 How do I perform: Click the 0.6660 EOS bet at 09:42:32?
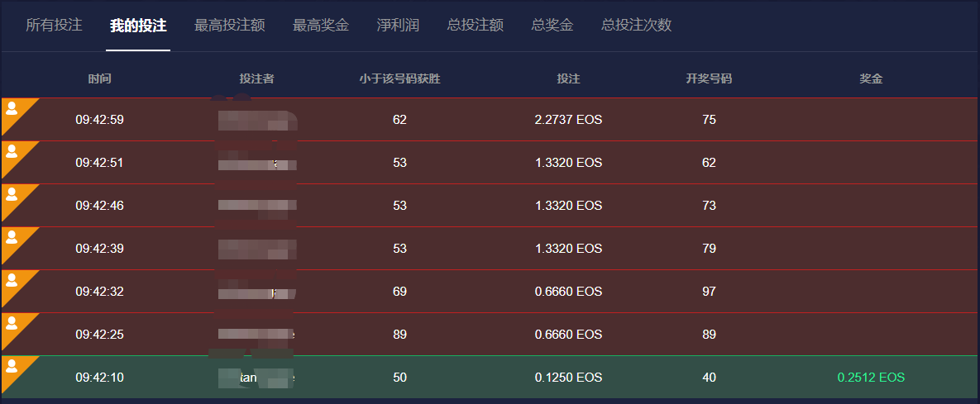569,292
